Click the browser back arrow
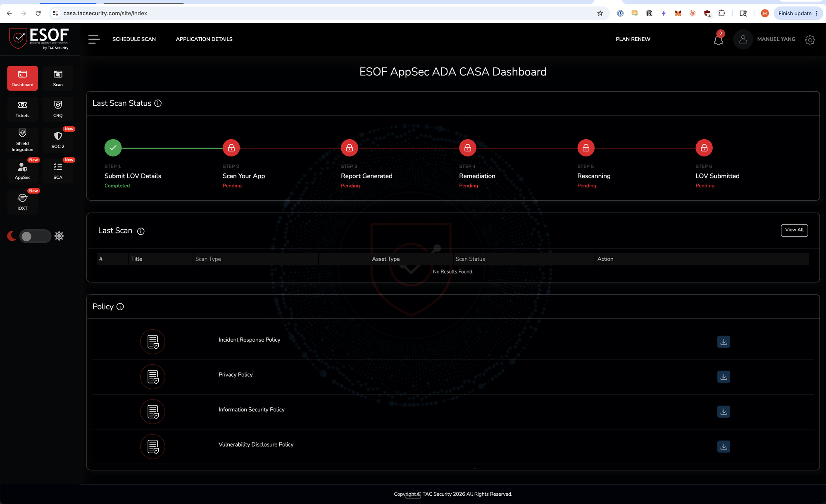Viewport: 826px width, 504px height. 10,13
